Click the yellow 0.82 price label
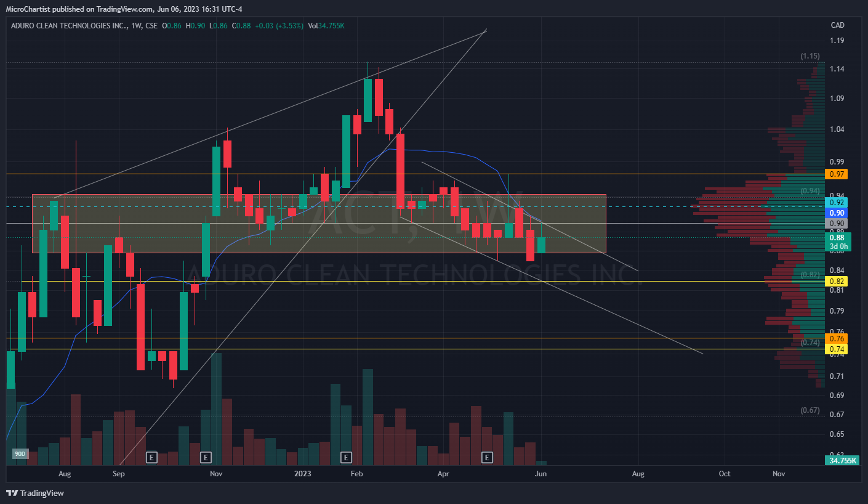This screenshot has height=504, width=868. 836,281
